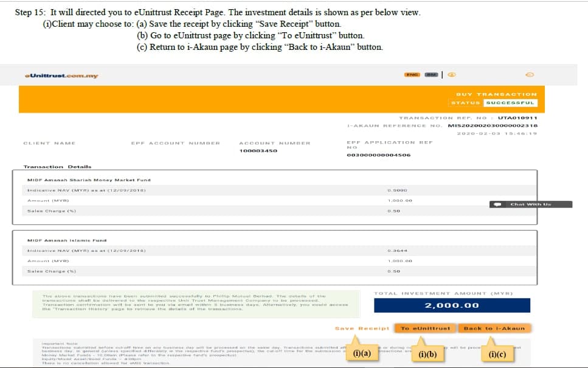This screenshot has width=588, height=368.
Task: Click sales charge 0.50 of Amanah Islamic Fund
Action: pos(394,271)
